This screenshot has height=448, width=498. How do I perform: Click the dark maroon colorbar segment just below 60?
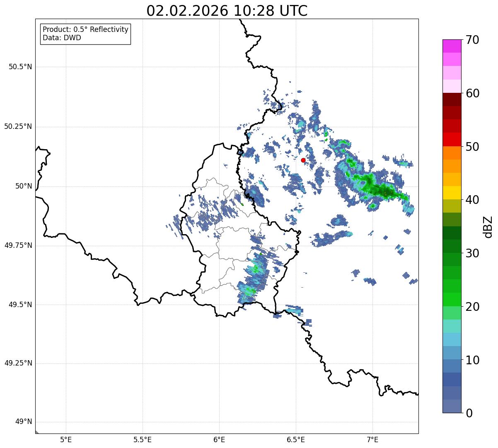[452, 99]
